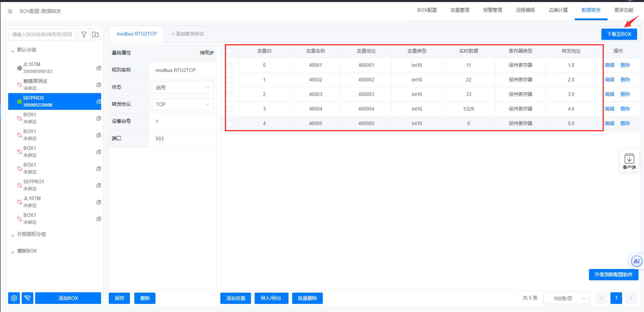
Task: Click the 批量删除 button
Action: coord(307,298)
